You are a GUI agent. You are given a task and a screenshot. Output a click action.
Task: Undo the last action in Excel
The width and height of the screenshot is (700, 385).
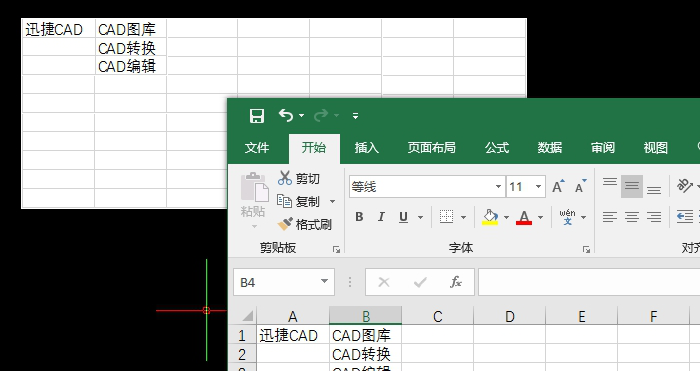[286, 116]
